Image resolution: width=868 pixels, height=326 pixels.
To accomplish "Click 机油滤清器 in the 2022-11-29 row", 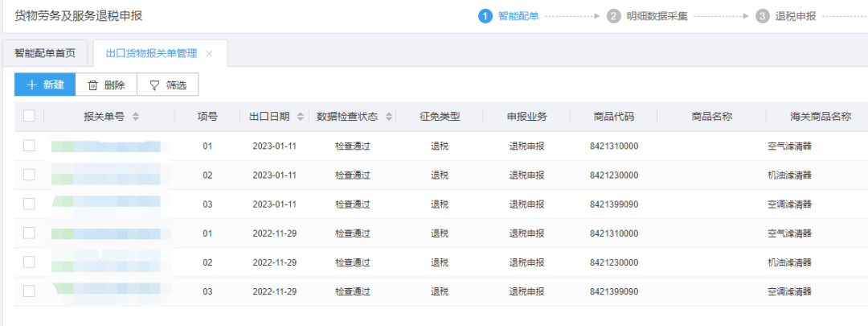I will tap(790, 262).
